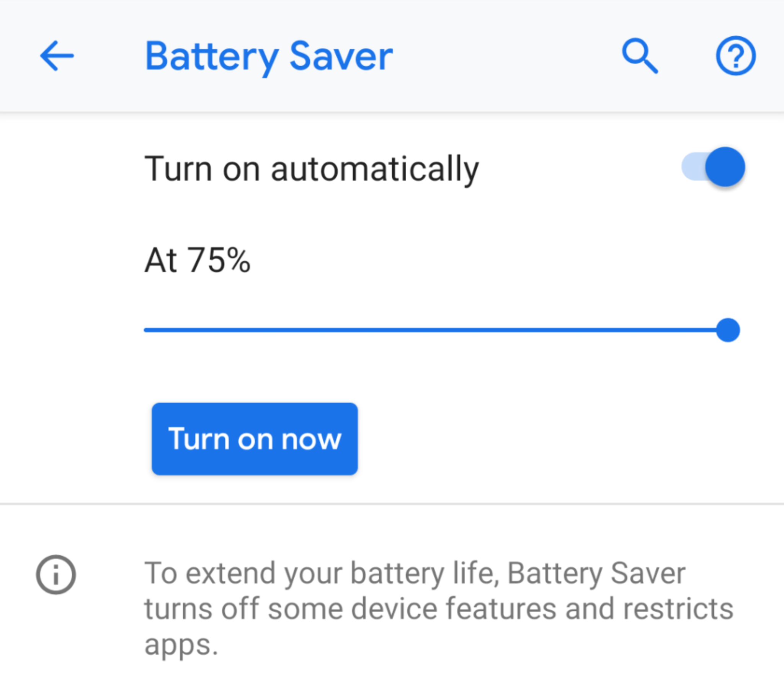Click the left end of the slider track
Viewport: 784px width, 675px height.
[x=146, y=330]
